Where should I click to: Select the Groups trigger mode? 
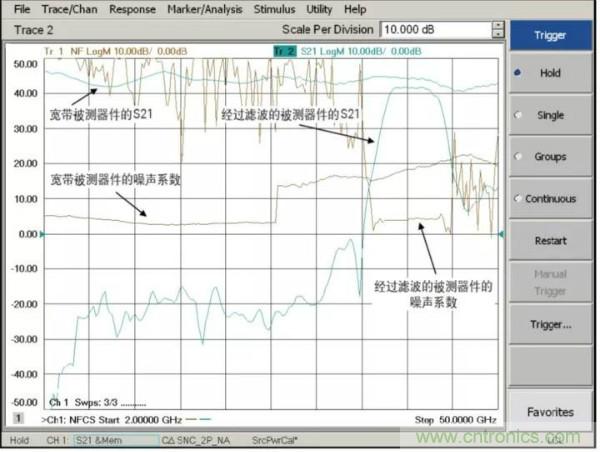point(551,157)
